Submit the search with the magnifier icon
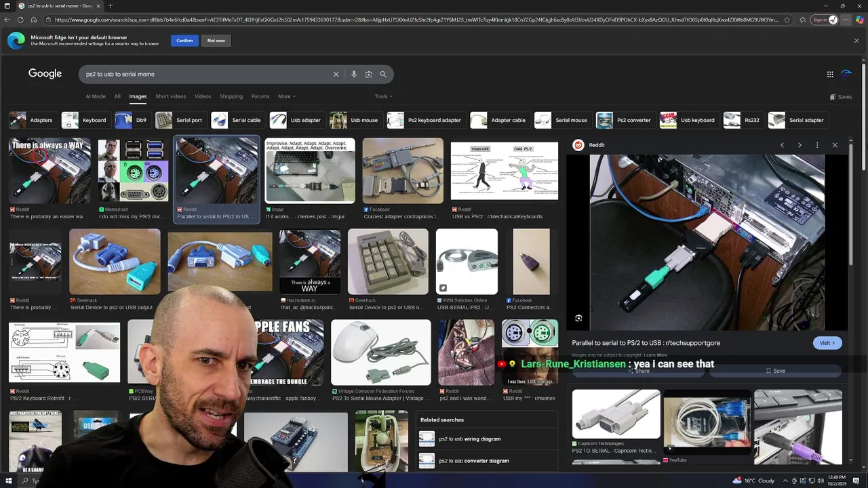 [383, 74]
